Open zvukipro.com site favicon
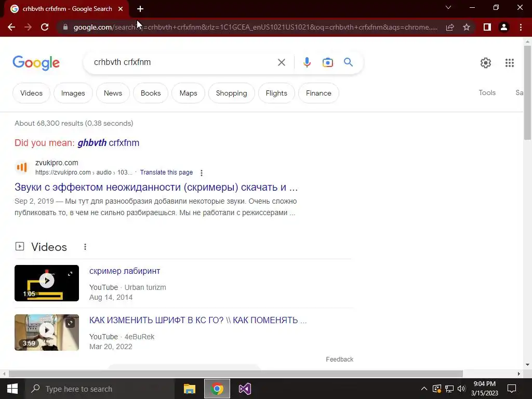 click(22, 167)
